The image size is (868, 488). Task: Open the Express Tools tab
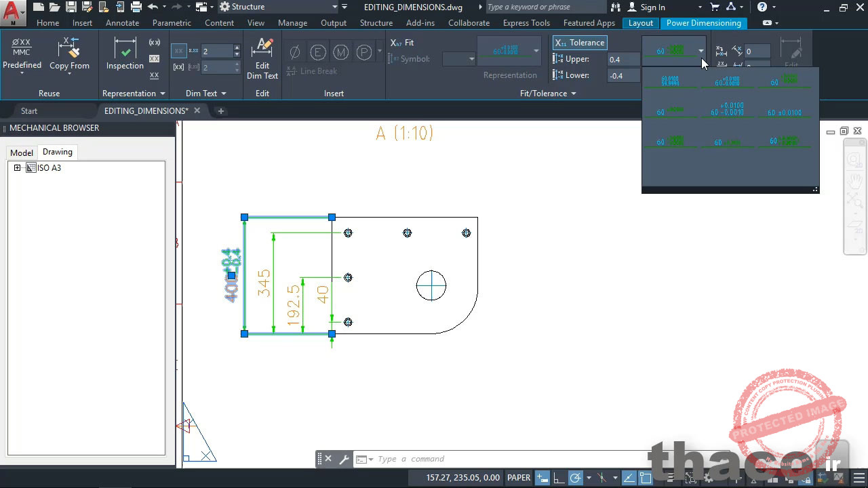(x=526, y=23)
